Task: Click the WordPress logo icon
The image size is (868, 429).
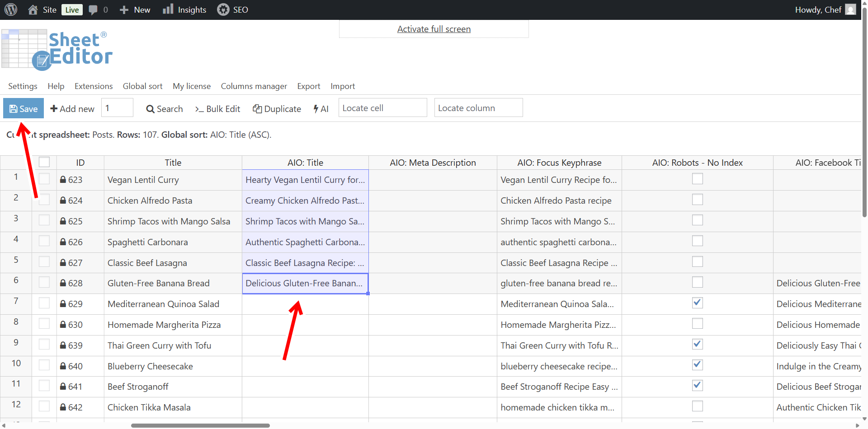Action: click(x=11, y=9)
